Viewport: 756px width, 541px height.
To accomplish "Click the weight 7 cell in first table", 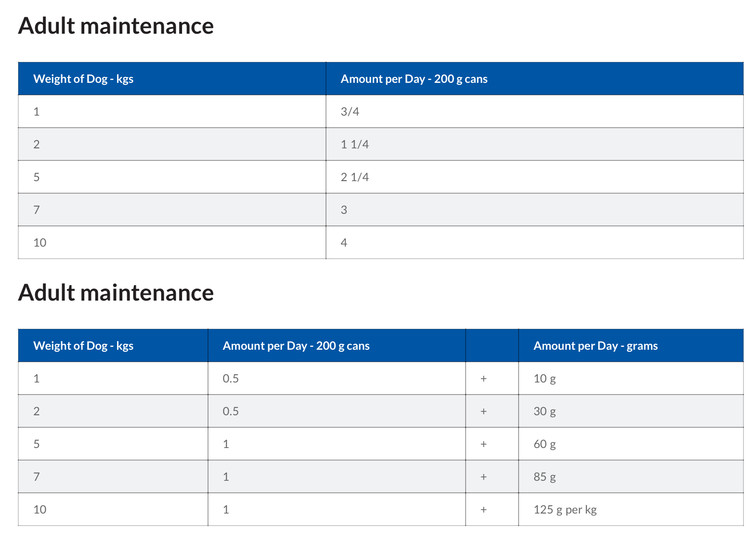I will (172, 210).
